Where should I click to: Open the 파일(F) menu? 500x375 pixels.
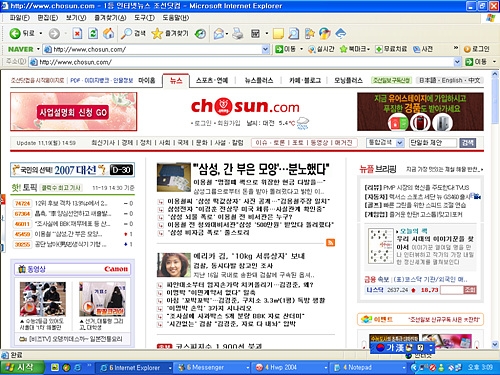[19, 18]
